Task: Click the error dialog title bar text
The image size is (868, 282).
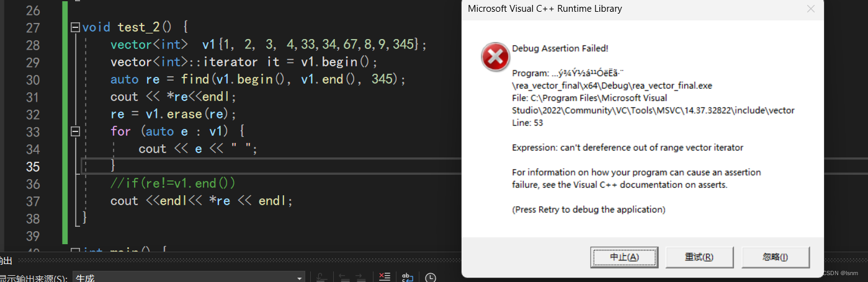Action: pos(545,9)
